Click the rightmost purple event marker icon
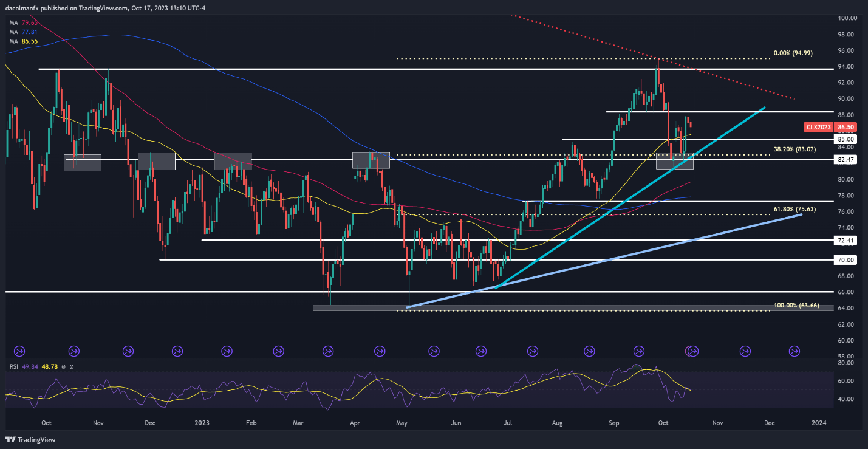This screenshot has width=868, height=449. (794, 351)
